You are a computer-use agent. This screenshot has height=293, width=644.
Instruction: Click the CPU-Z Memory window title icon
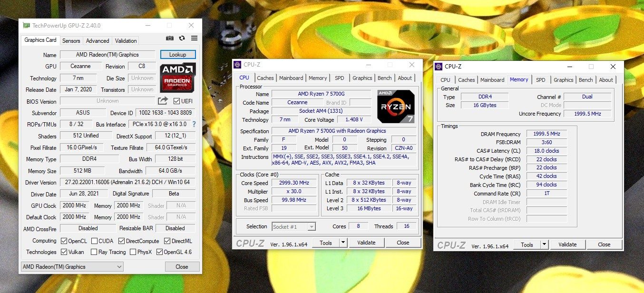click(x=439, y=67)
